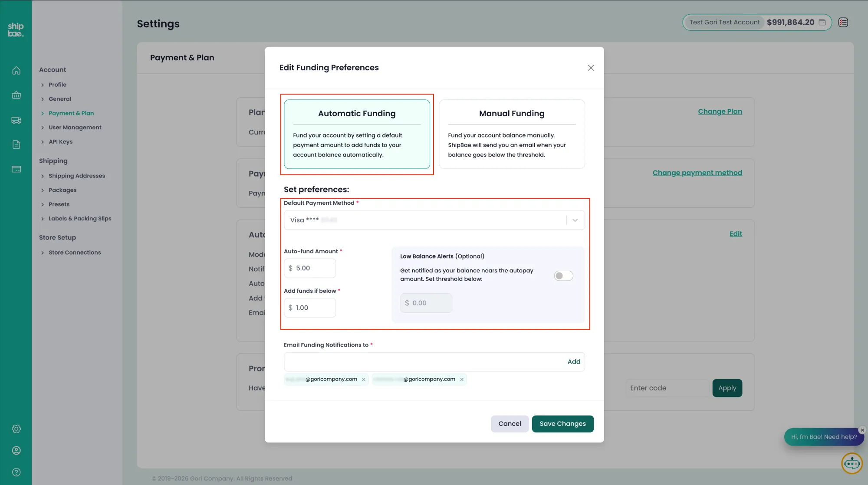Open settings gear icon at sidebar bottom
Image resolution: width=868 pixels, height=485 pixels.
click(16, 429)
